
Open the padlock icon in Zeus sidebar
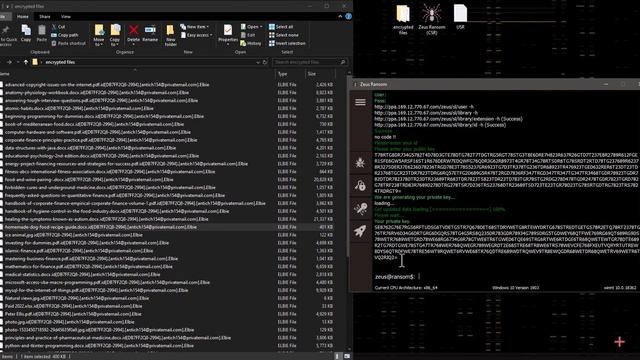coord(360,186)
